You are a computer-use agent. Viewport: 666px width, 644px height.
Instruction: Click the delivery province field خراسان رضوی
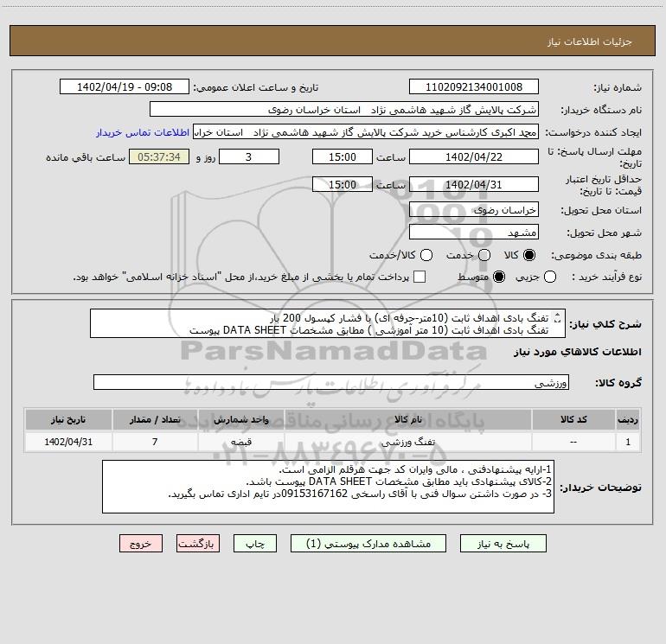click(x=474, y=209)
